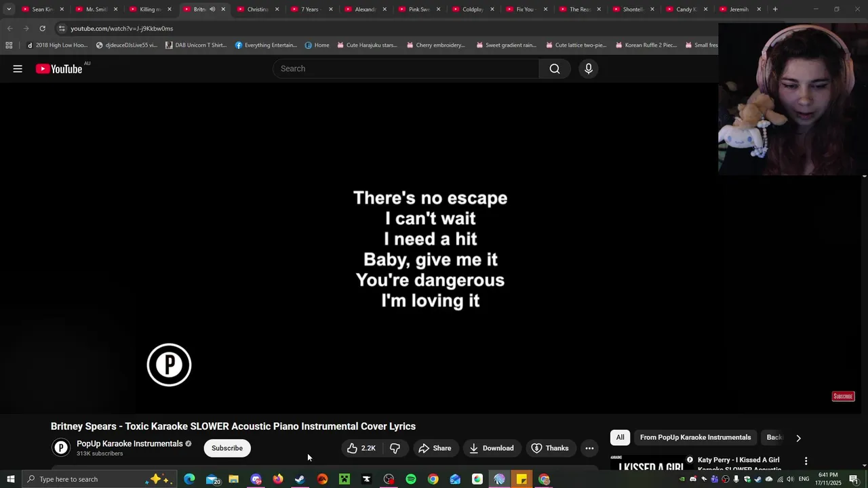Open Spotify from the taskbar
868x488 pixels.
[x=411, y=479]
